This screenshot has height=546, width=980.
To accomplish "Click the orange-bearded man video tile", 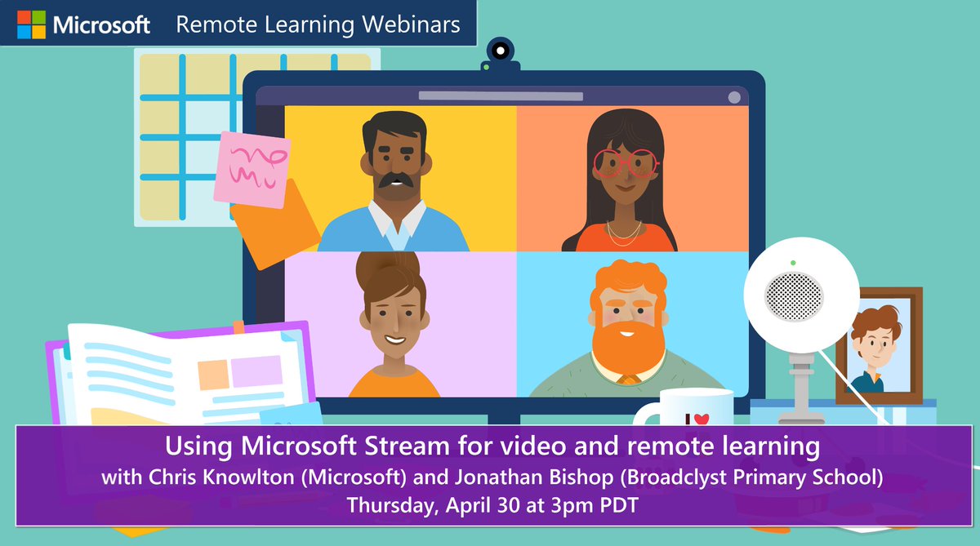I will point(632,324).
